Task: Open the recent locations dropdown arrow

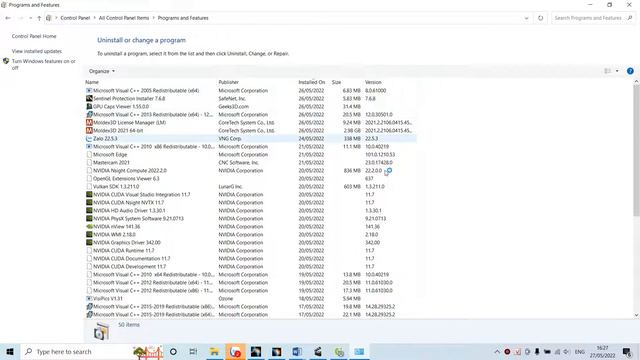Action: click(x=30, y=18)
